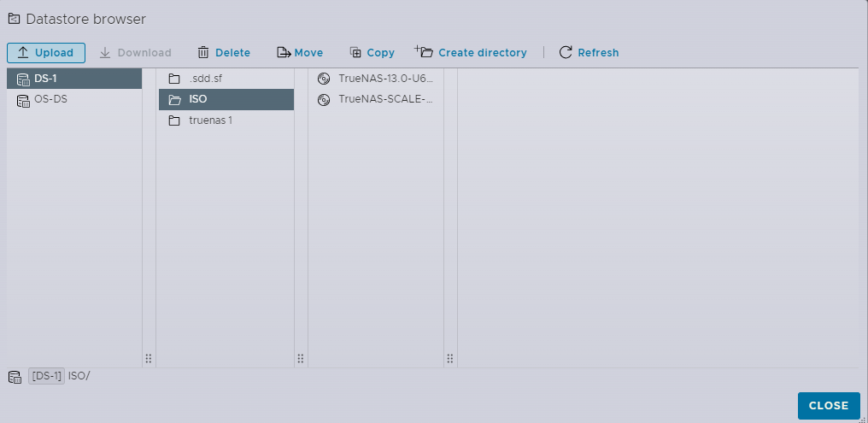
Task: Close the Datastore browser dialog
Action: [x=828, y=406]
